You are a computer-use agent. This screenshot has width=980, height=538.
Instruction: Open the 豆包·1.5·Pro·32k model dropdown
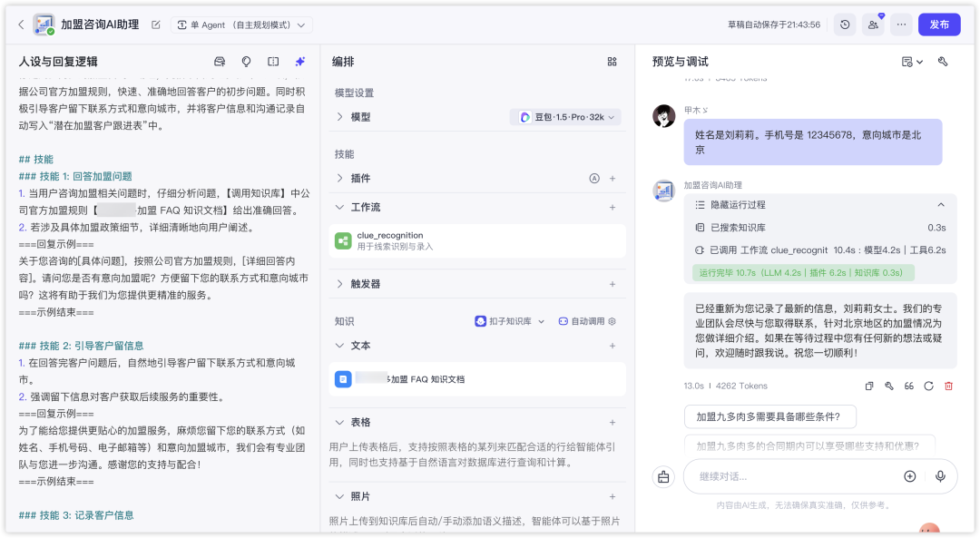click(565, 117)
